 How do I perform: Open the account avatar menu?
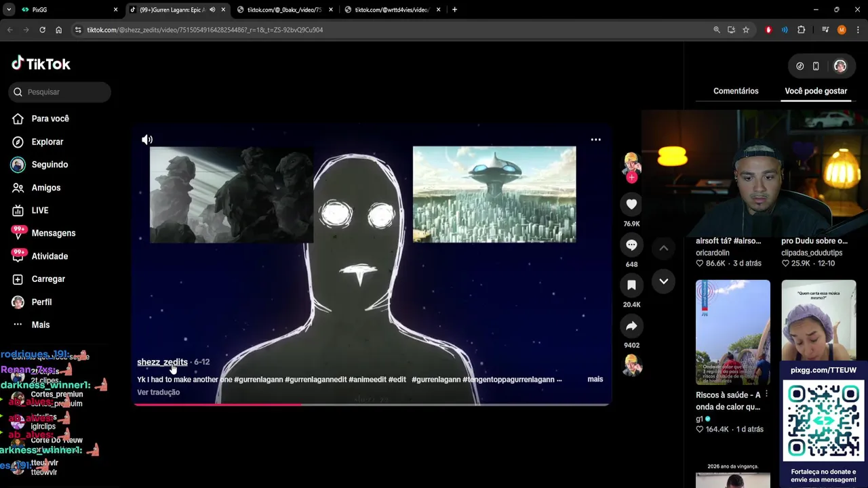[x=840, y=66]
